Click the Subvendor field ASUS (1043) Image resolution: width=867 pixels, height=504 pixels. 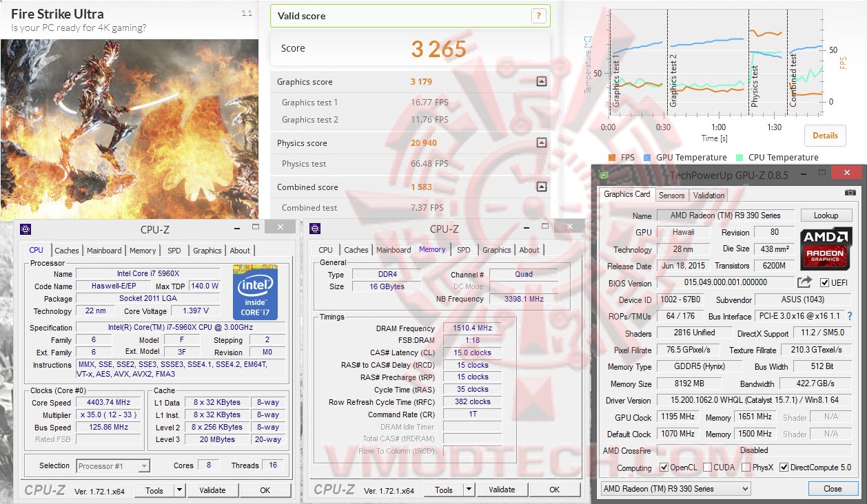(803, 300)
